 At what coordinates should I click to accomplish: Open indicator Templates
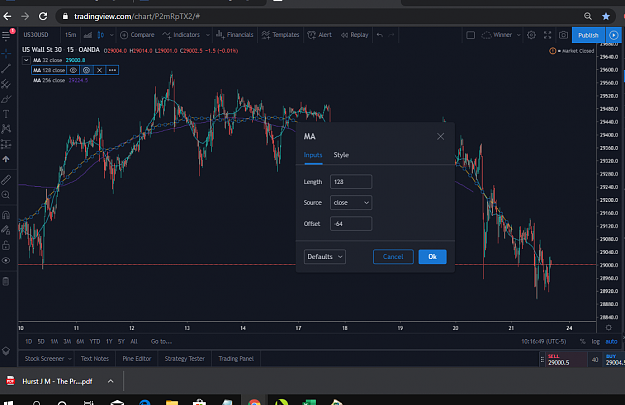tap(281, 35)
